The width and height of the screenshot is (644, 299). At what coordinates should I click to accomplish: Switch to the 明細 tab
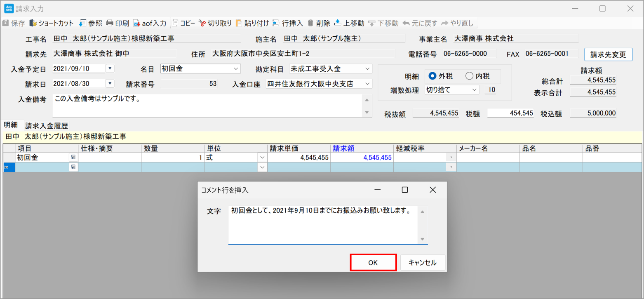[x=11, y=125]
